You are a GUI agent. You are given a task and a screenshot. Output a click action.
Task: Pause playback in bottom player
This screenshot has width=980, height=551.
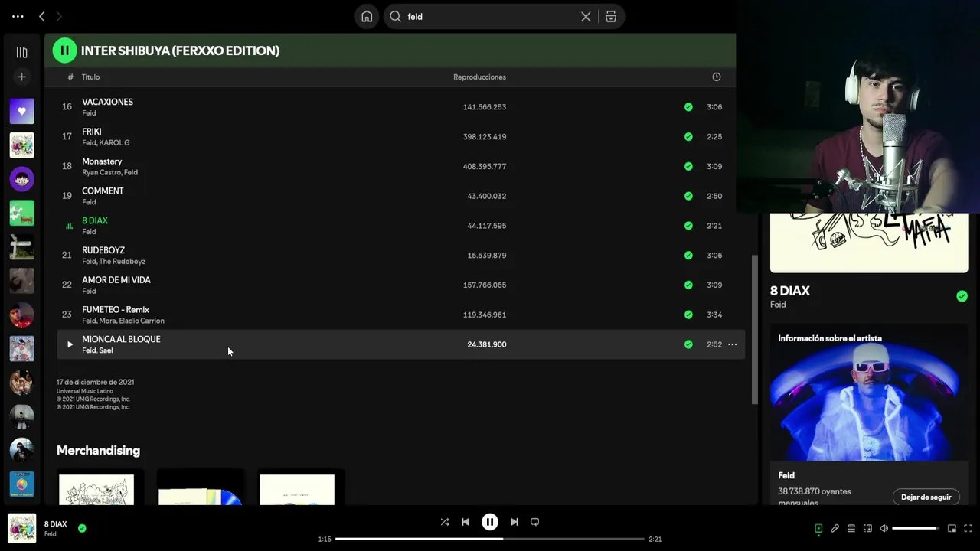tap(490, 522)
